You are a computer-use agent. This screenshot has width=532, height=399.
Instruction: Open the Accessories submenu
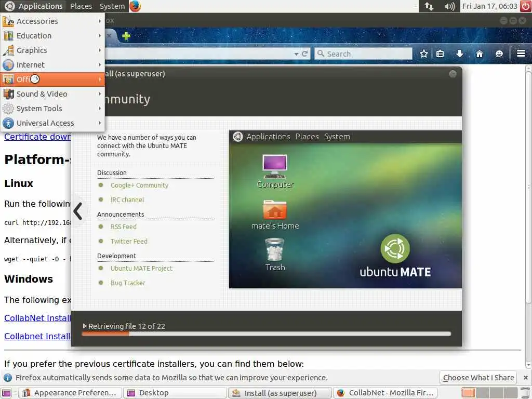52,21
